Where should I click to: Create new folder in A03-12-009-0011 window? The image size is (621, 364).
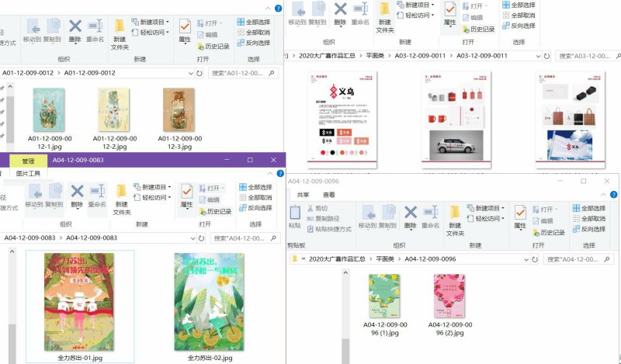[x=384, y=17]
